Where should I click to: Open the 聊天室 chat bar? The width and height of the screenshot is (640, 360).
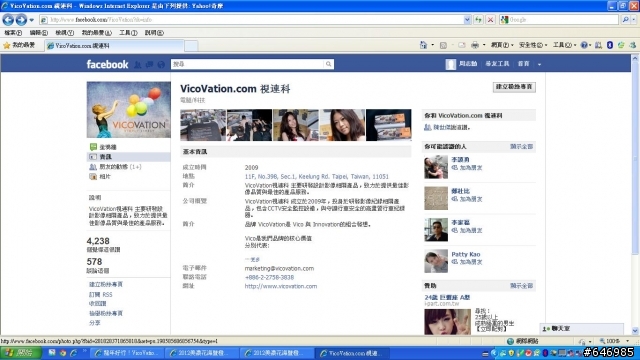[x=582, y=328]
